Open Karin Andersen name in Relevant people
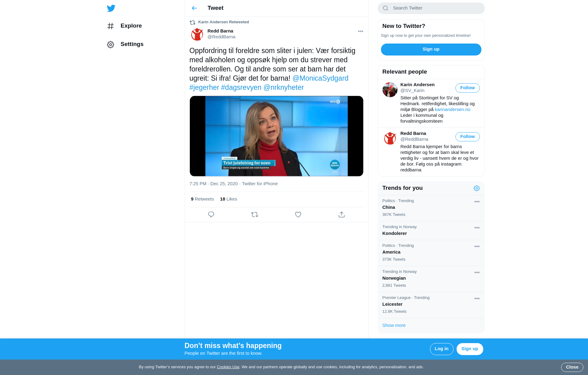Image resolution: width=588 pixels, height=375 pixels. 417,85
